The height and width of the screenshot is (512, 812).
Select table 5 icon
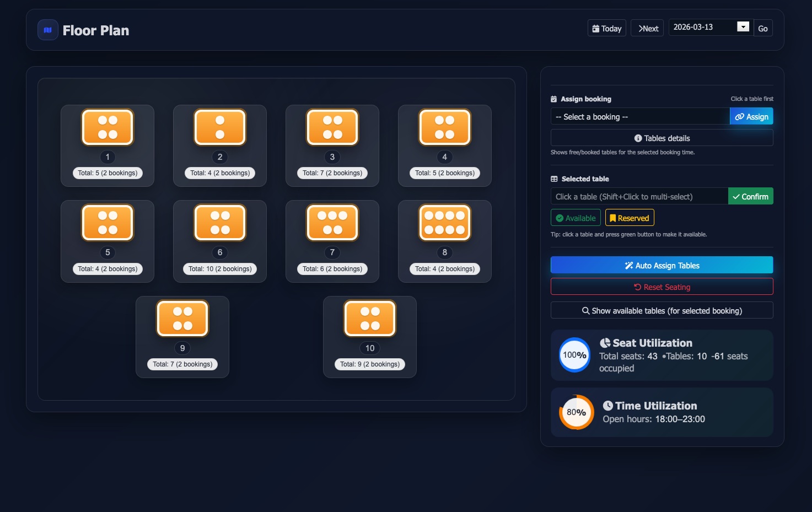[107, 223]
